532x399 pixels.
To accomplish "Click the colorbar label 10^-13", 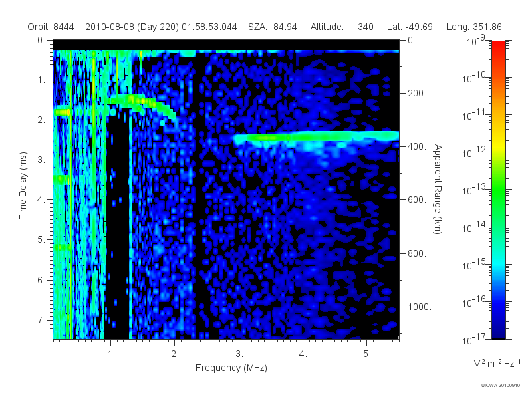I will (475, 190).
